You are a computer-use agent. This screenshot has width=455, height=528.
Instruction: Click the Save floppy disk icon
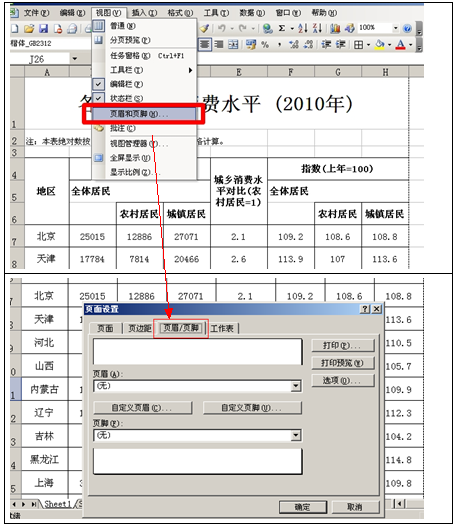tap(43, 29)
